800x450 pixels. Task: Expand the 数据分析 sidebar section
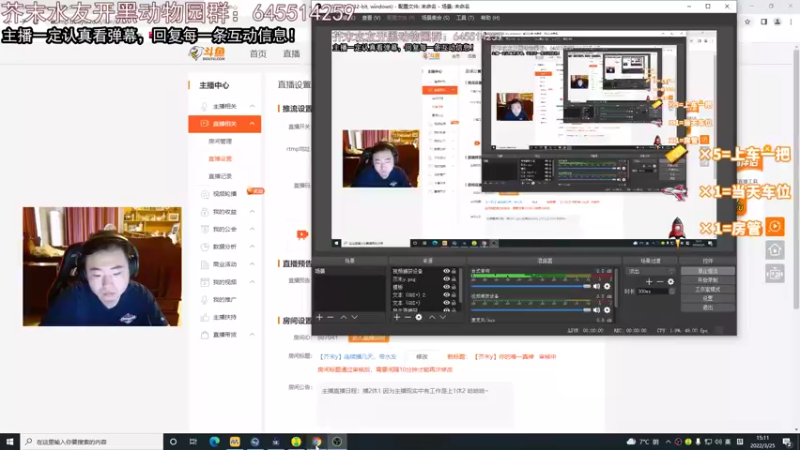click(x=253, y=246)
